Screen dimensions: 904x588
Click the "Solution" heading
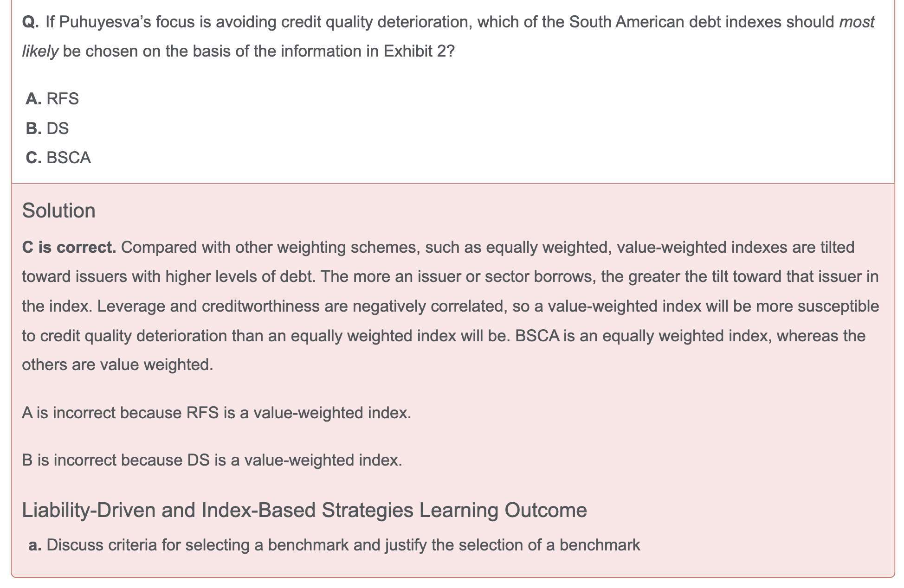click(58, 211)
